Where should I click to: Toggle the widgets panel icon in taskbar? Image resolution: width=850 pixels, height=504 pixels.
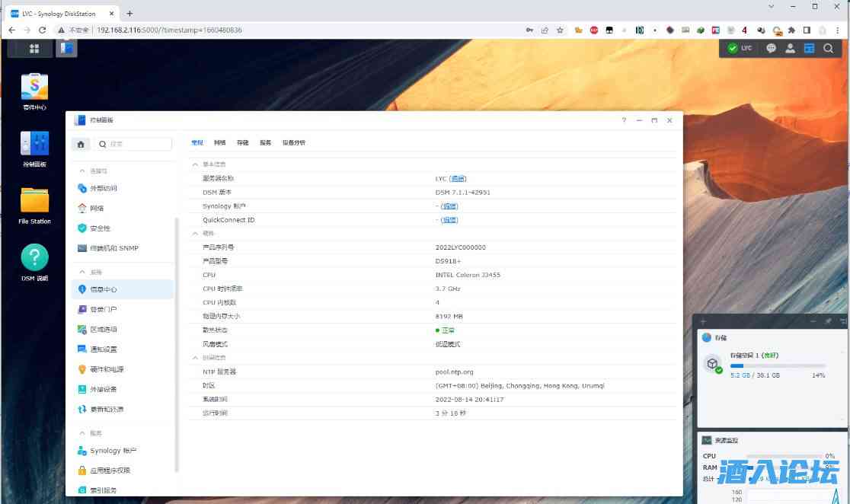809,49
